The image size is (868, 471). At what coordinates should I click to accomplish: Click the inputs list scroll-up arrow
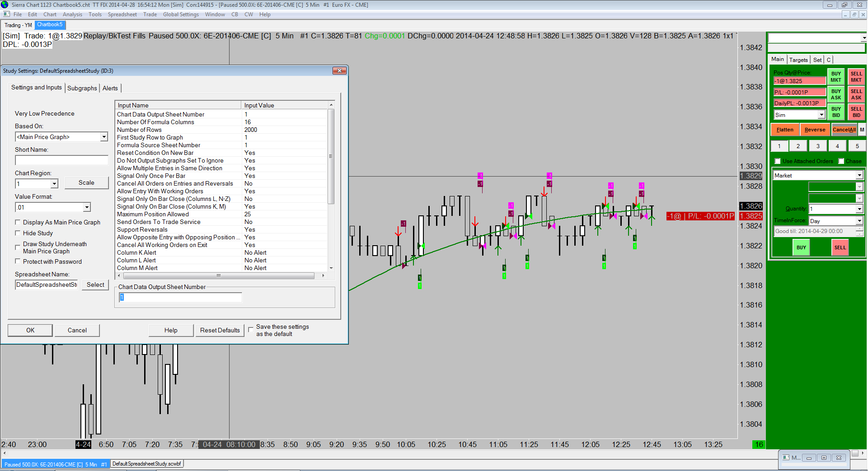[331, 105]
